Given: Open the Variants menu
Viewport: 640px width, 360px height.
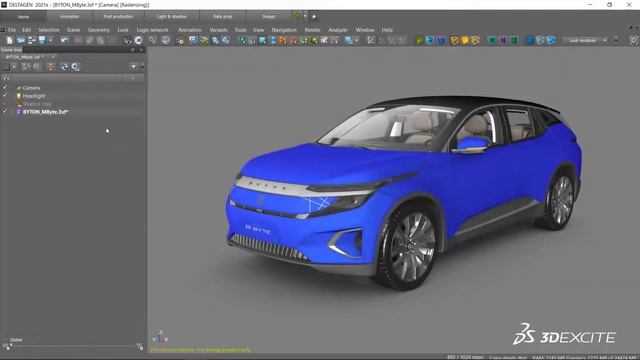Looking at the screenshot, I should (x=218, y=30).
